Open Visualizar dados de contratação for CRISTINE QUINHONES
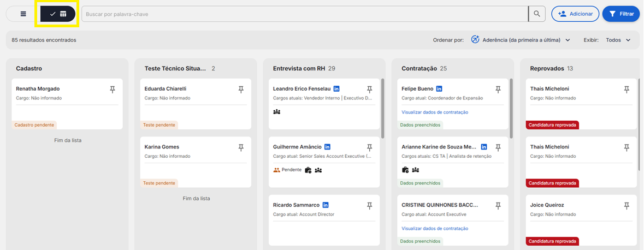644x250 pixels. (x=435, y=229)
